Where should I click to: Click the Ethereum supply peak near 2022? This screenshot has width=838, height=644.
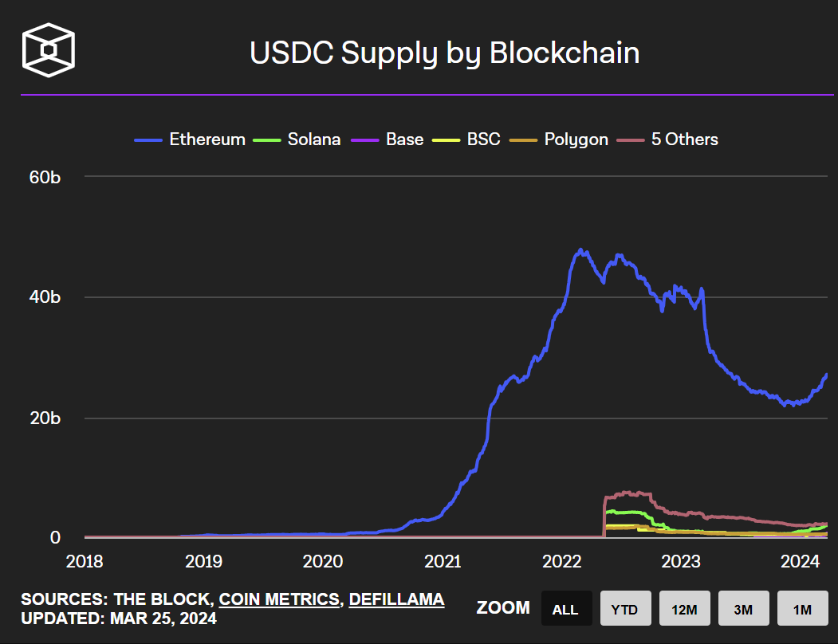pos(580,249)
